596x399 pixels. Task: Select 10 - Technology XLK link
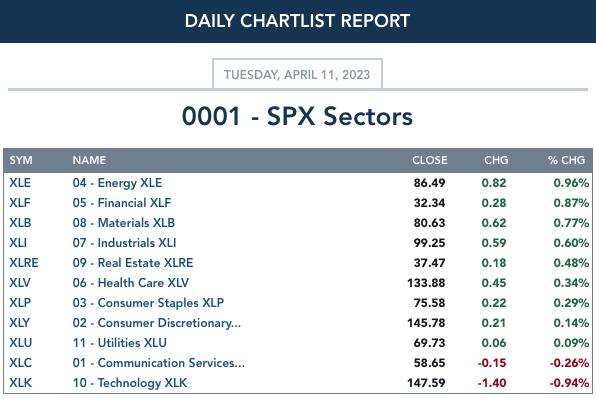130,383
